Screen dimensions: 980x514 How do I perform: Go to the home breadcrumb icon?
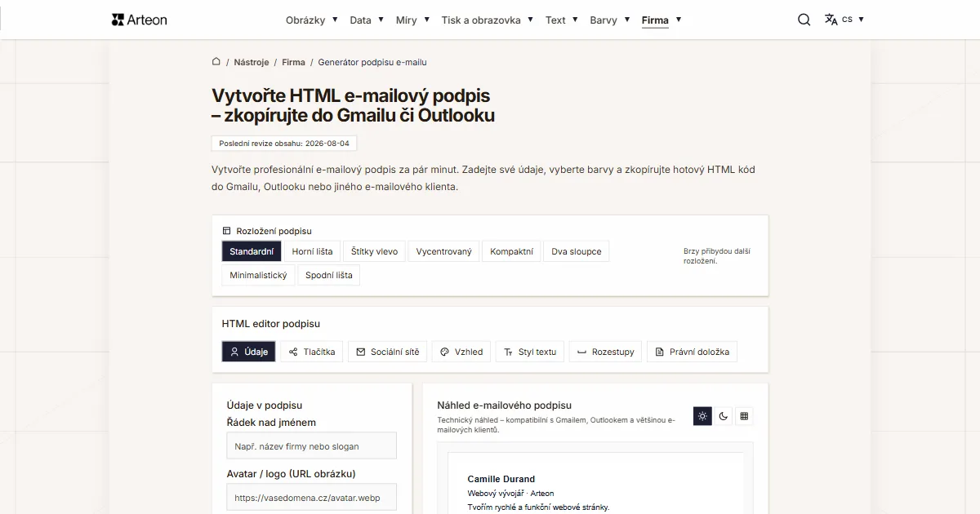216,61
